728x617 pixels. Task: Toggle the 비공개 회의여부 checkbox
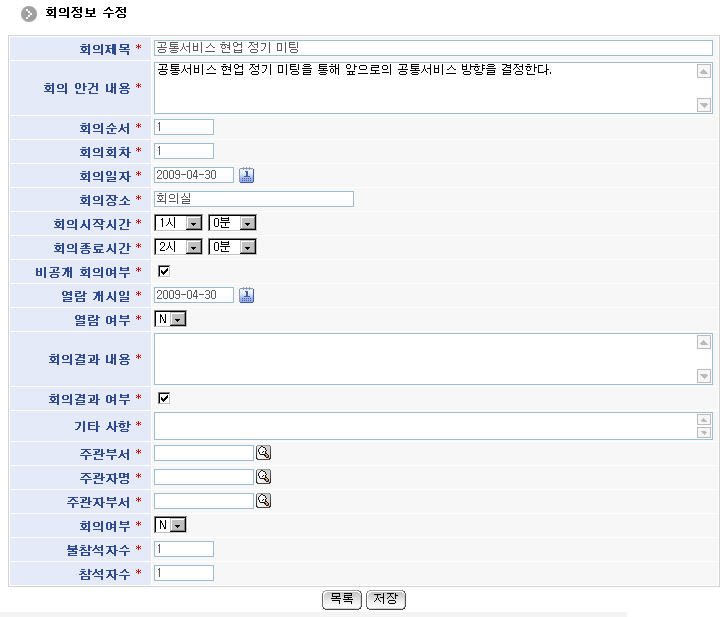pos(164,271)
